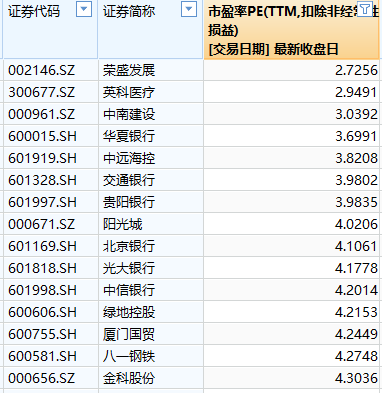Select the 英科医疗 cell
The height and width of the screenshot is (393, 382).
[151, 92]
